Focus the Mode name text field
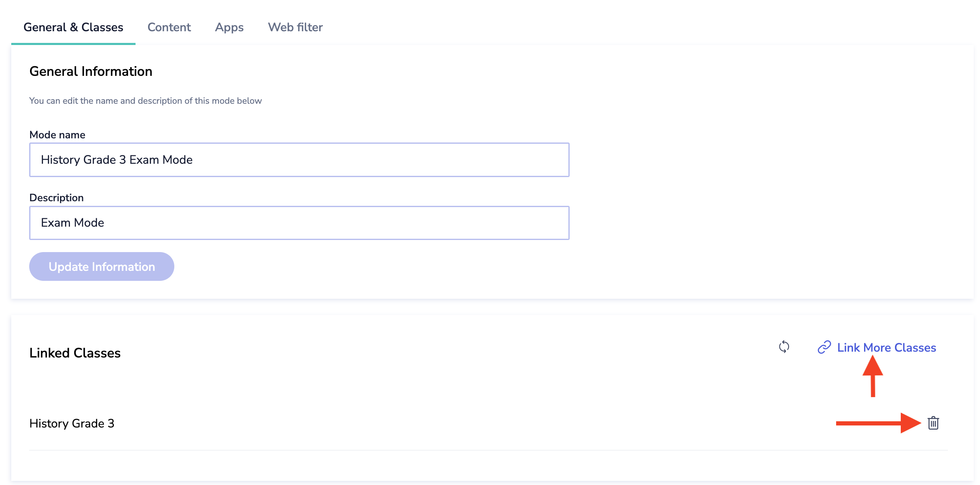 pos(299,160)
